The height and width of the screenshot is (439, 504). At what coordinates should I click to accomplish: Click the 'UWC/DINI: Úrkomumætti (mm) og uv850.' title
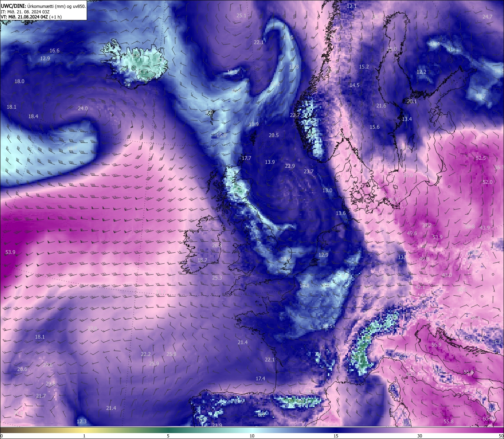pyautogui.click(x=43, y=6)
